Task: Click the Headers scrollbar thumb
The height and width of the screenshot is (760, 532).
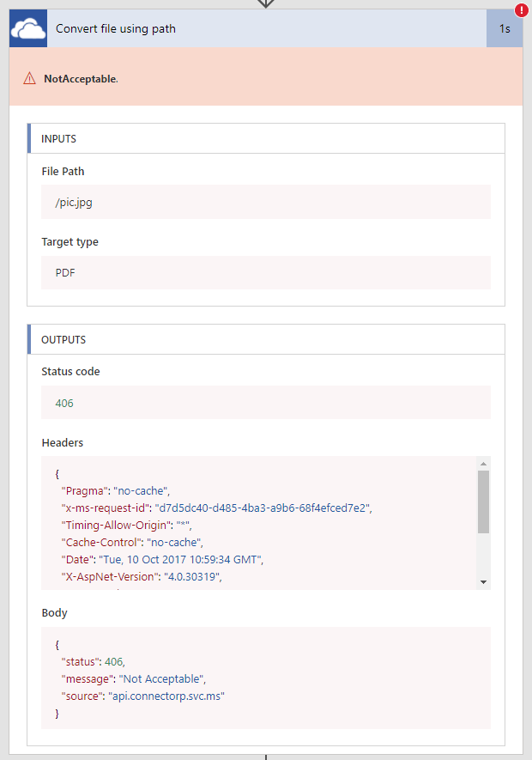Action: point(483,502)
